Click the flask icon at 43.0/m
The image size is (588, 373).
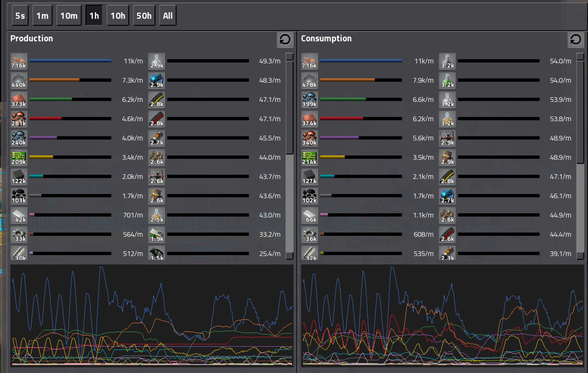[157, 215]
